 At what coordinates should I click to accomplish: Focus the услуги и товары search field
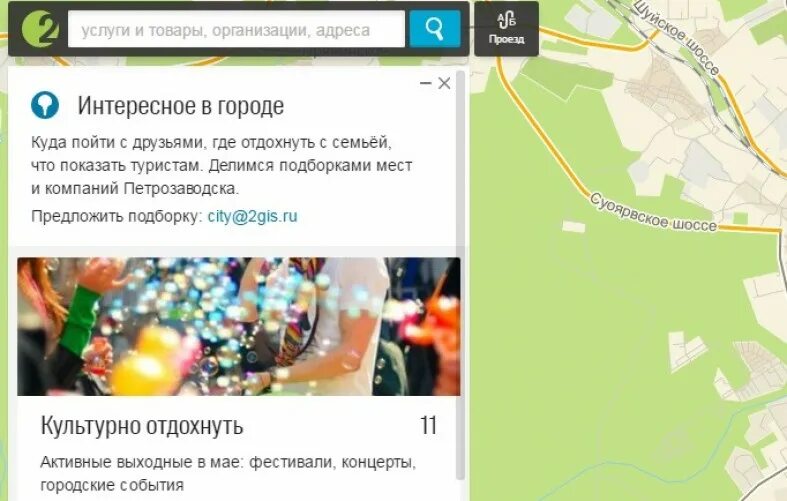[236, 29]
